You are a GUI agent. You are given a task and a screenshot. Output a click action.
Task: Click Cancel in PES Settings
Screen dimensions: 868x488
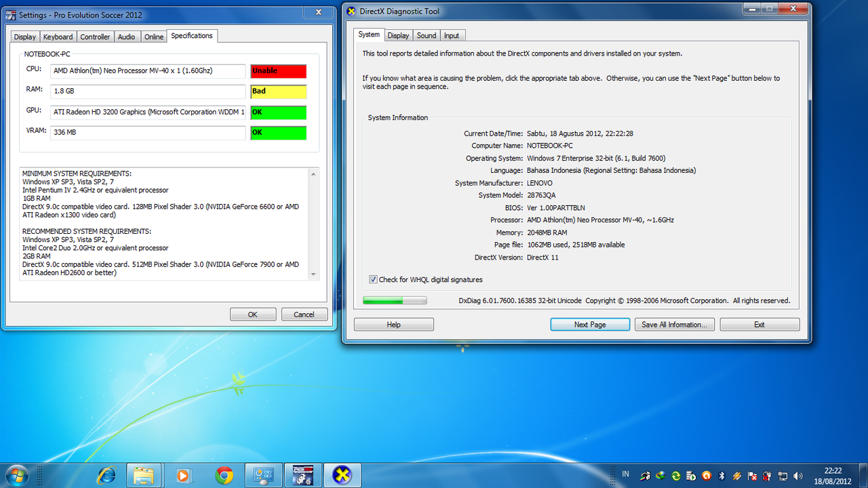(x=304, y=314)
